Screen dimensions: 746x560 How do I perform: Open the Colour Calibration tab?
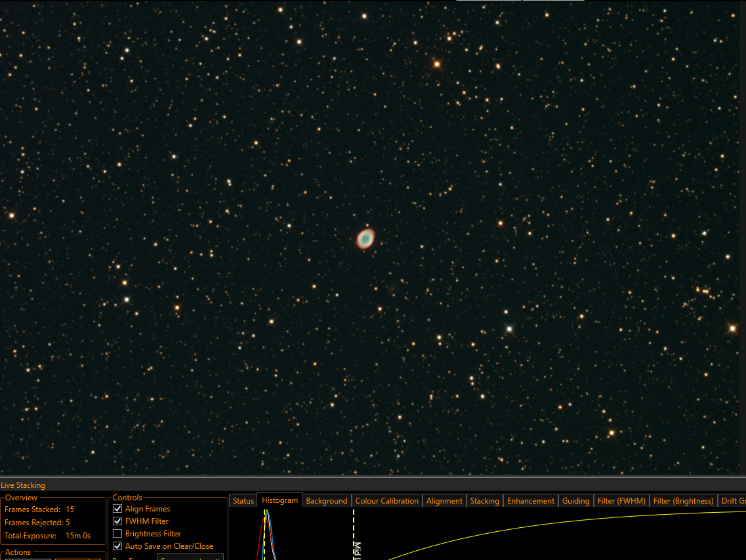click(x=387, y=500)
